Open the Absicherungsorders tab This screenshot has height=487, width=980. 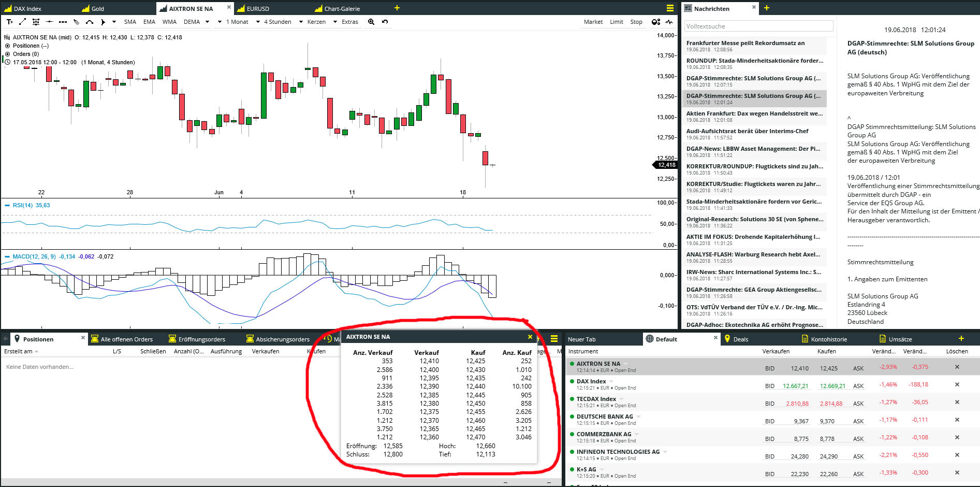pyautogui.click(x=278, y=339)
